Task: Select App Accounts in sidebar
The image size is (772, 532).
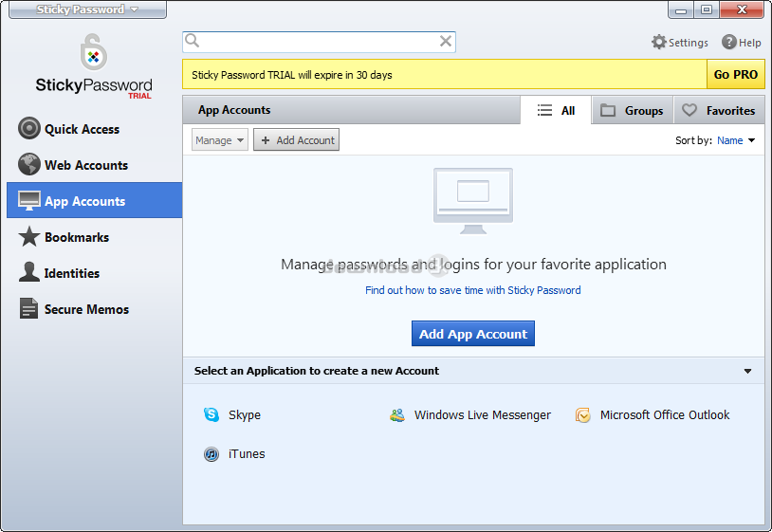Action: (94, 200)
